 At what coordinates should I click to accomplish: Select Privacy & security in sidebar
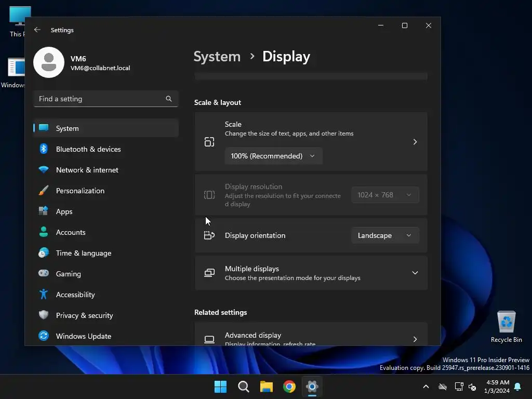tap(106, 315)
